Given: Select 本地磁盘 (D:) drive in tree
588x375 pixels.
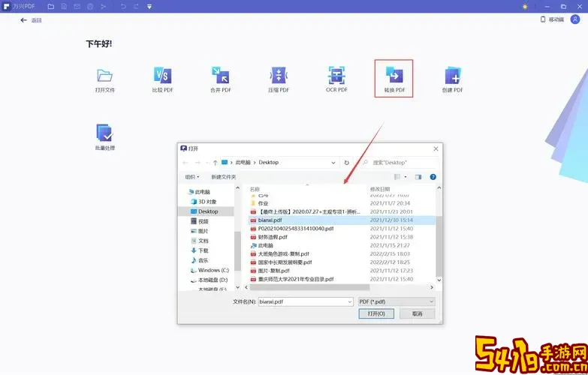Looking at the screenshot, I should tap(210, 280).
